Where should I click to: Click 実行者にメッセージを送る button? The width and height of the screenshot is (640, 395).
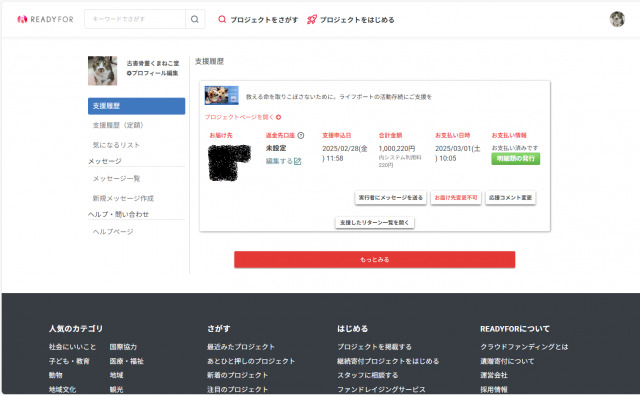point(391,198)
